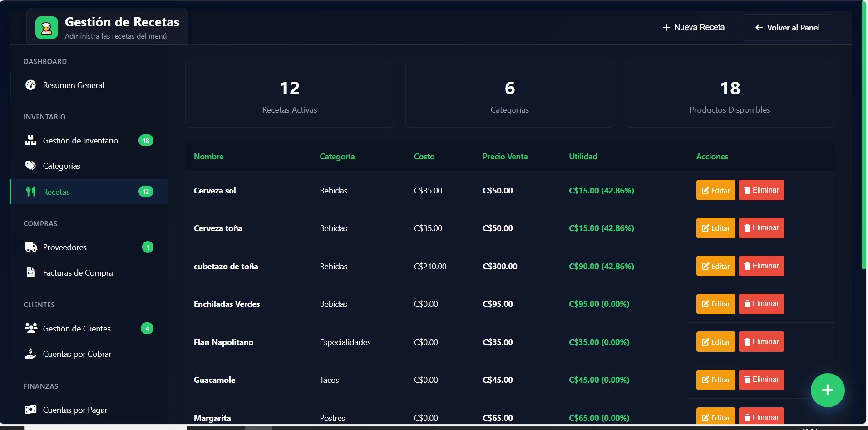Click the Gestión de Clientes people icon
Viewport: 868px width, 430px height.
[30, 328]
